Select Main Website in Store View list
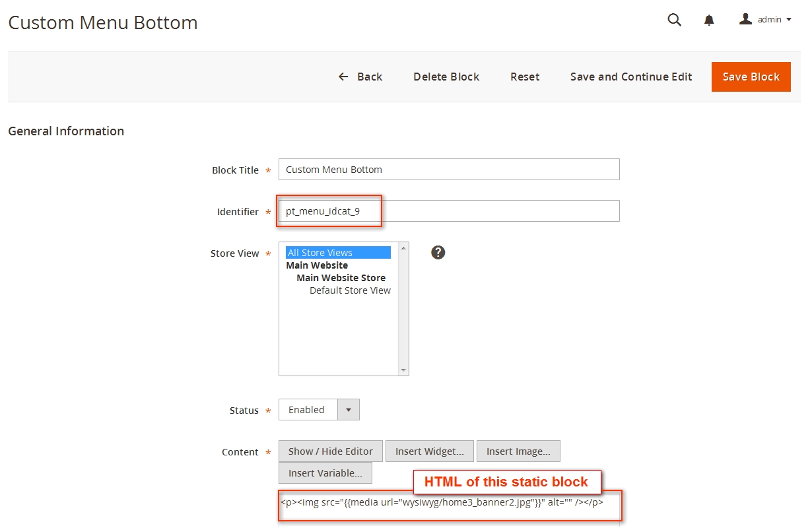 pos(317,265)
